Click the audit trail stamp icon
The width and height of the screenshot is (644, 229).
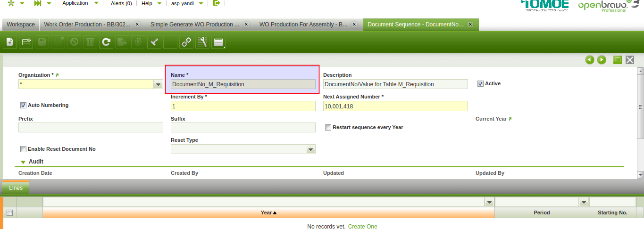point(154,42)
